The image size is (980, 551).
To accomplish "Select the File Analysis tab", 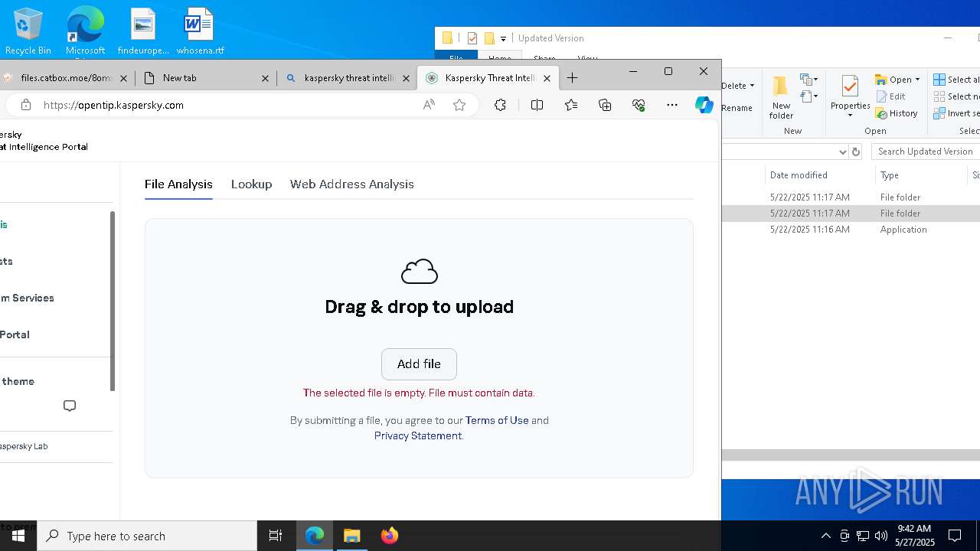I will pyautogui.click(x=178, y=184).
